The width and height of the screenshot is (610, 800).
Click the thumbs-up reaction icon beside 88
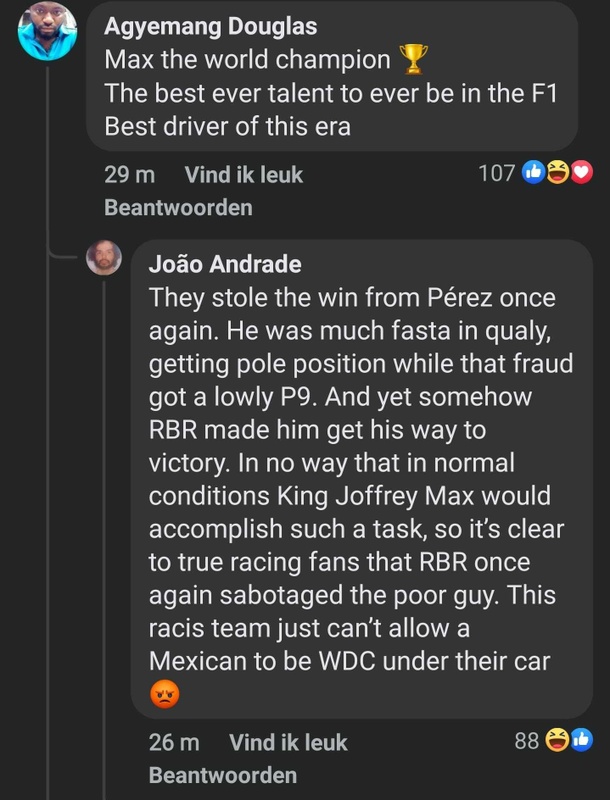coord(580,741)
